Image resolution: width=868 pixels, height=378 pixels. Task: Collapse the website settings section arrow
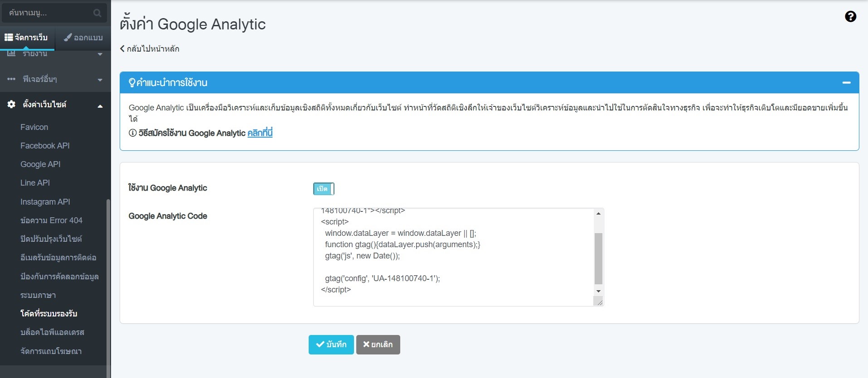click(100, 106)
